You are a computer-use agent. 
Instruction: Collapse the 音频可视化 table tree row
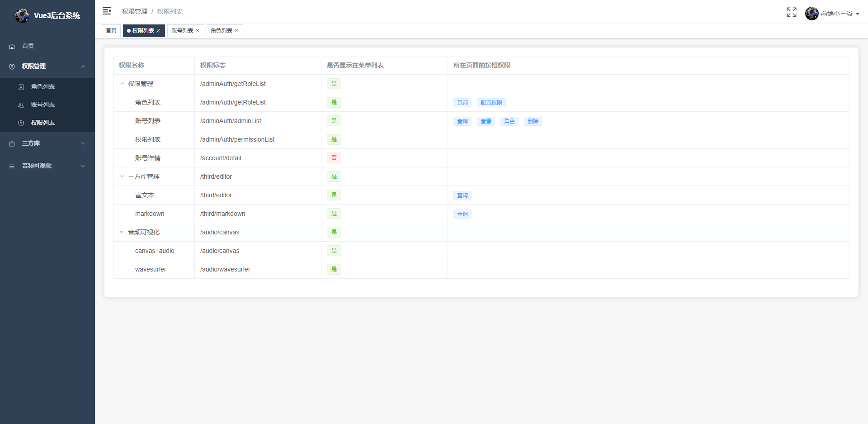[x=122, y=232]
